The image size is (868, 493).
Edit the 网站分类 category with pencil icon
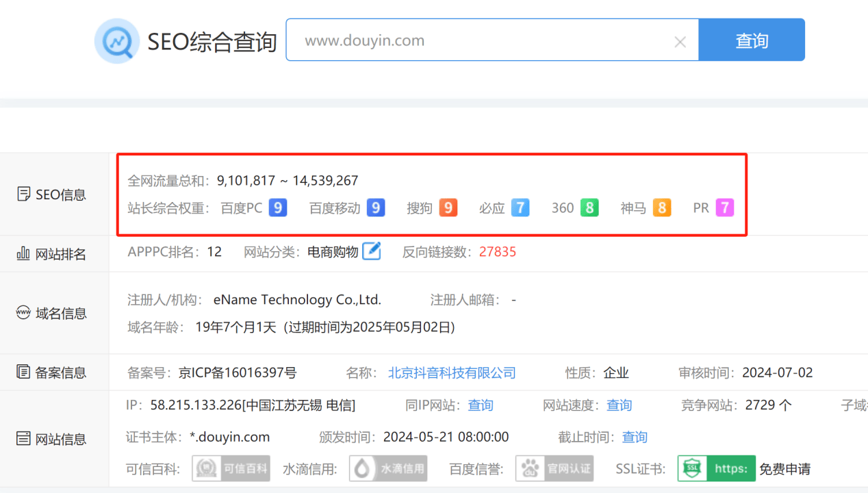pos(371,251)
